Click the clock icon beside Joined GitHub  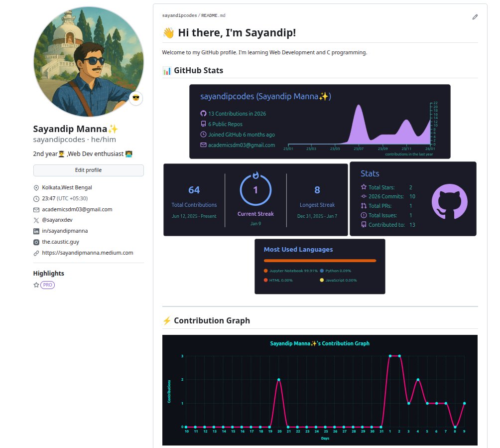(203, 135)
